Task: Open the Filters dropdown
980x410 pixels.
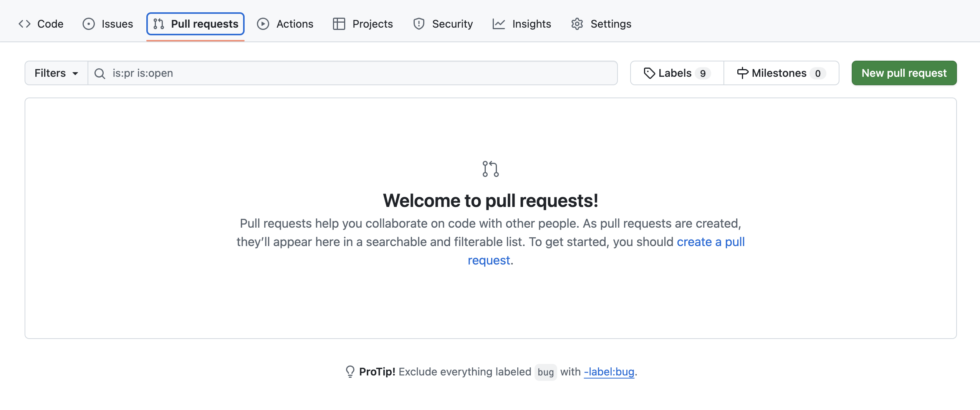Action: (x=56, y=73)
